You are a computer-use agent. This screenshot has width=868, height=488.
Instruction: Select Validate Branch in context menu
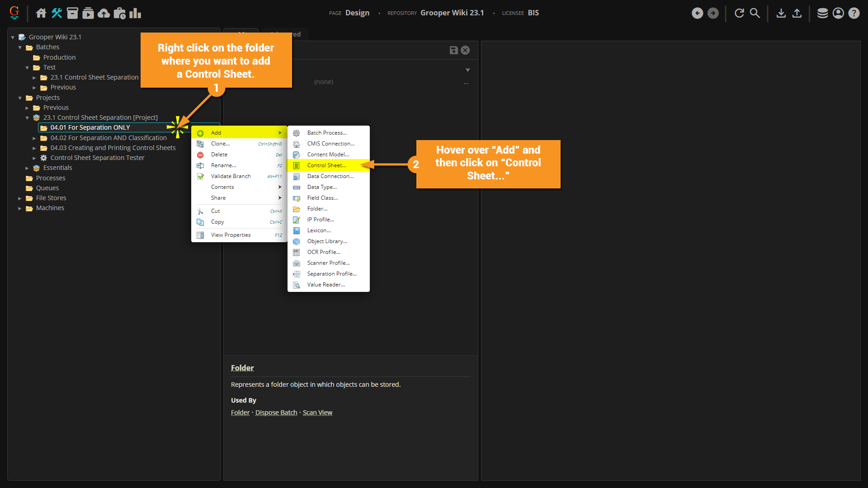click(231, 176)
